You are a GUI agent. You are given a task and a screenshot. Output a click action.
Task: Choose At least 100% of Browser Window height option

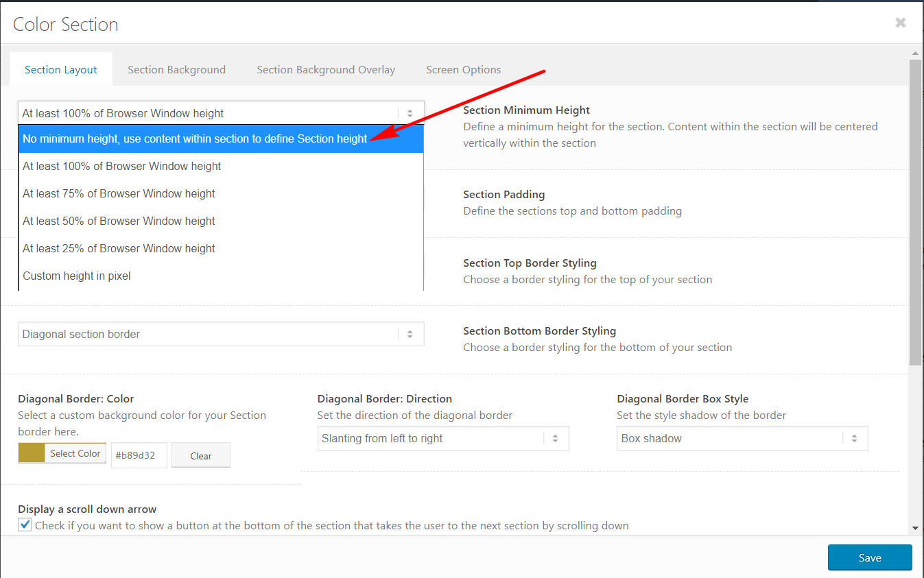click(221, 166)
